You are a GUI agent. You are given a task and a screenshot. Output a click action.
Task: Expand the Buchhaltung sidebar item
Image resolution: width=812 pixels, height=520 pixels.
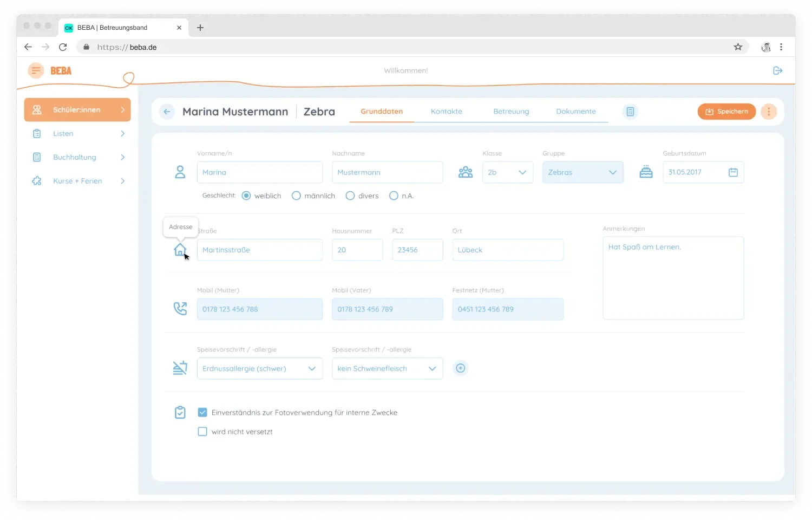click(x=77, y=158)
